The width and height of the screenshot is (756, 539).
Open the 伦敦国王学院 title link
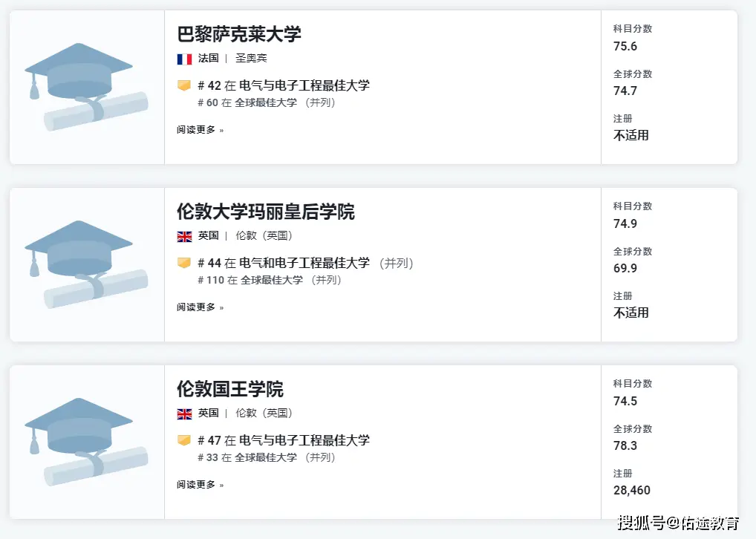[x=230, y=389]
